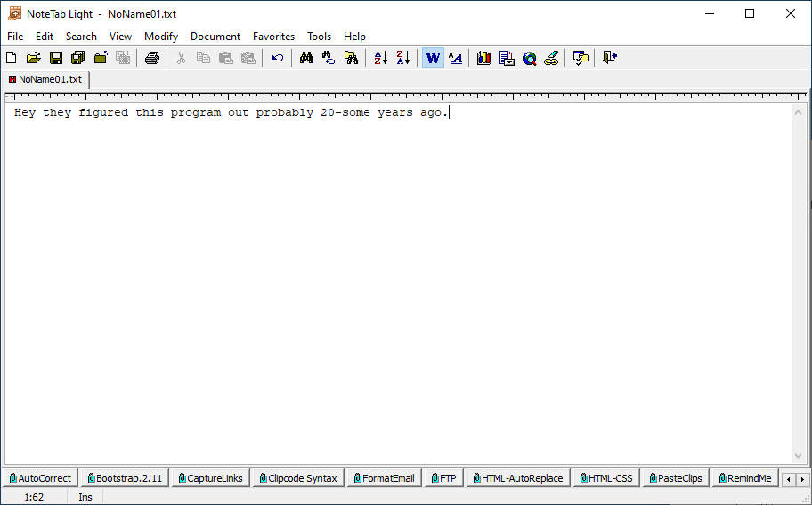The width and height of the screenshot is (812, 505).
Task: Search disk with folder binoculars icon
Action: coord(351,58)
